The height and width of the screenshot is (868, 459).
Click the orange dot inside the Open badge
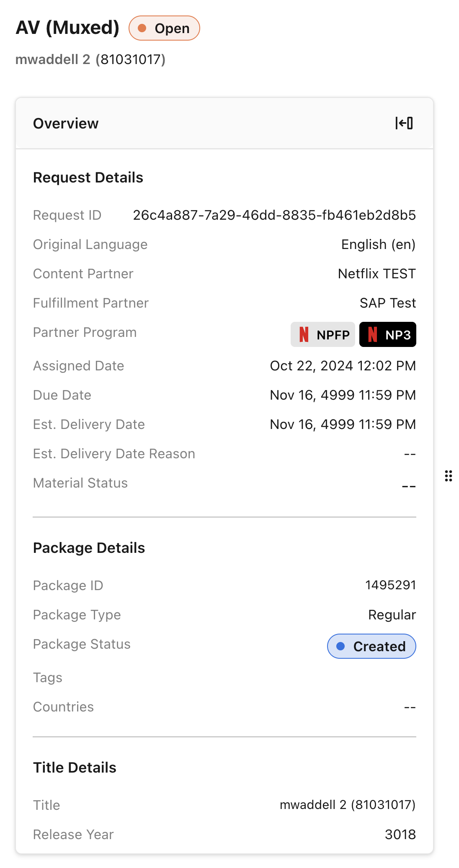point(143,28)
